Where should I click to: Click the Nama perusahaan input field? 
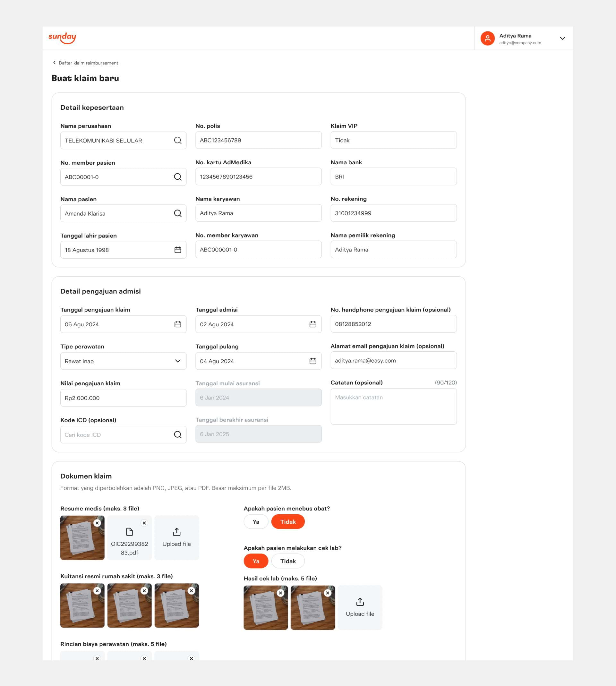click(x=123, y=141)
